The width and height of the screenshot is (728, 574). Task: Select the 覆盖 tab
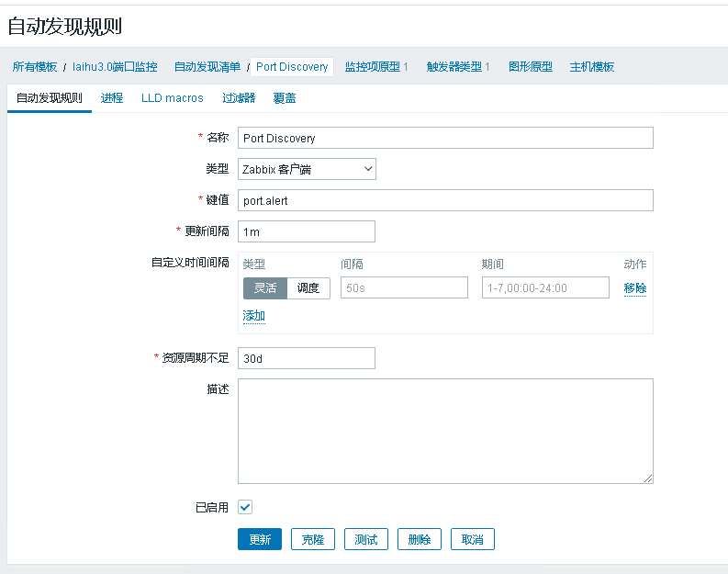(284, 98)
